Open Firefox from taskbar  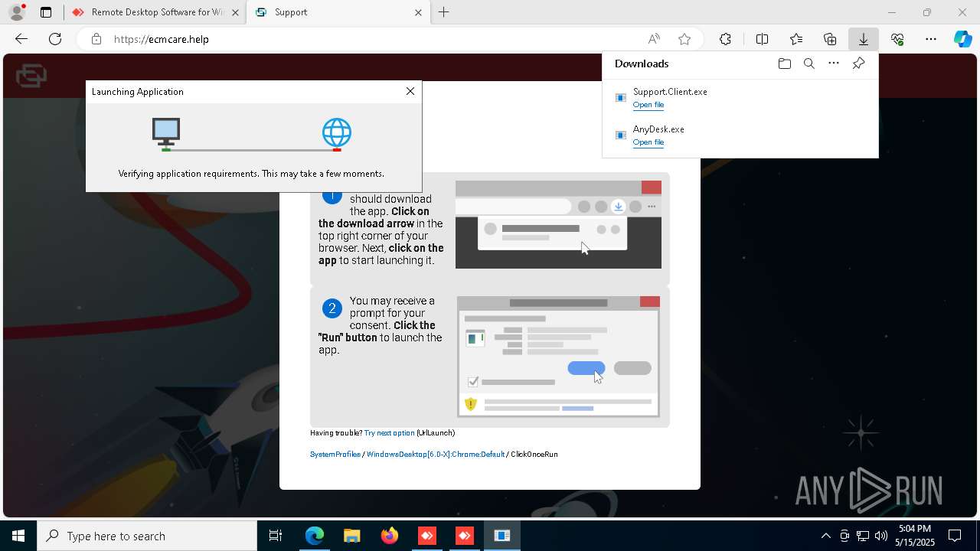(x=389, y=536)
